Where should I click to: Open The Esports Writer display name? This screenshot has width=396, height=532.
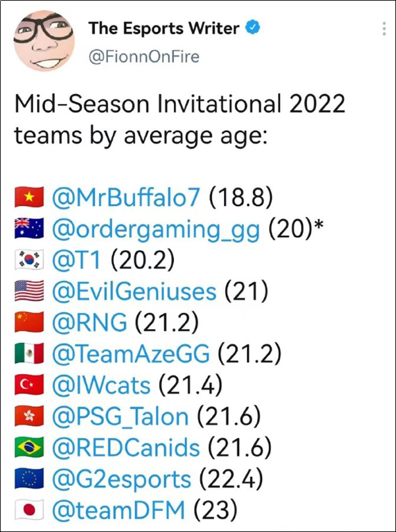point(164,29)
